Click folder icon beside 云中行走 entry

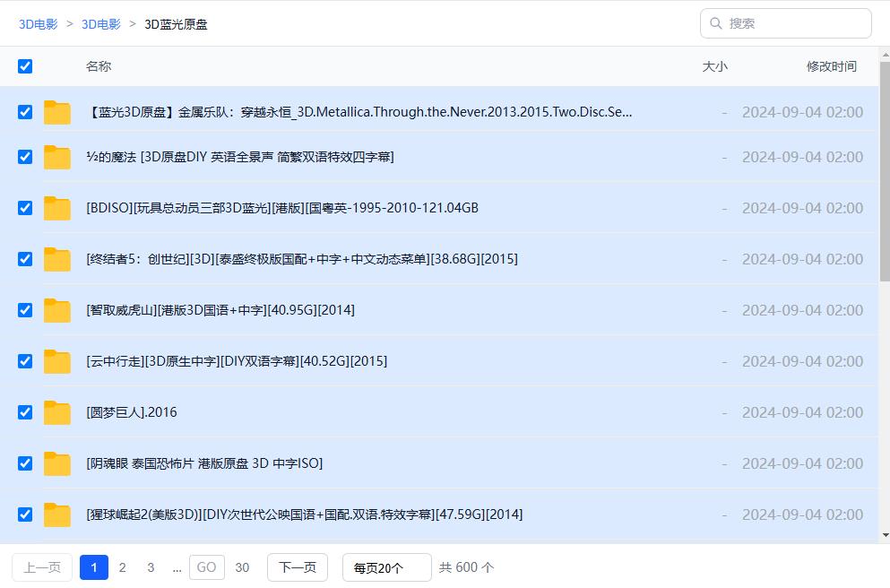[57, 361]
